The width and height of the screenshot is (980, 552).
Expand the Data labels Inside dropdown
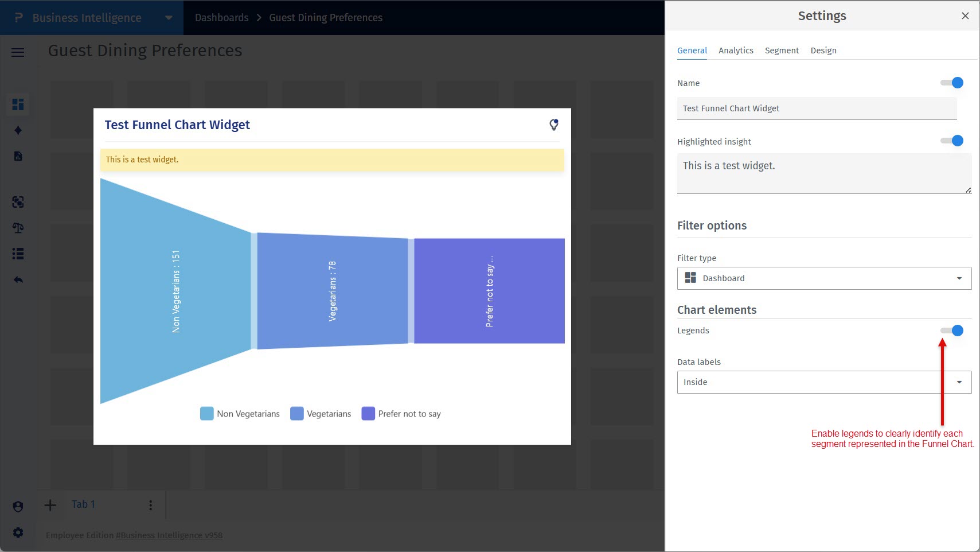[x=824, y=382]
